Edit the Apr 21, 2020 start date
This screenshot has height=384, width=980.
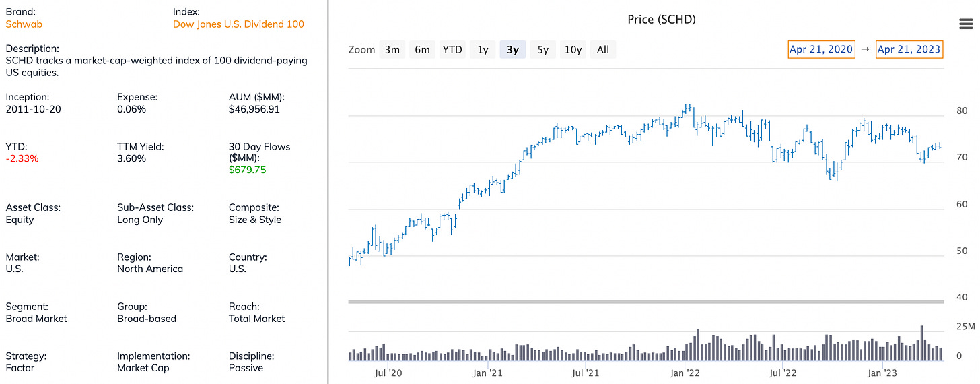click(x=821, y=49)
